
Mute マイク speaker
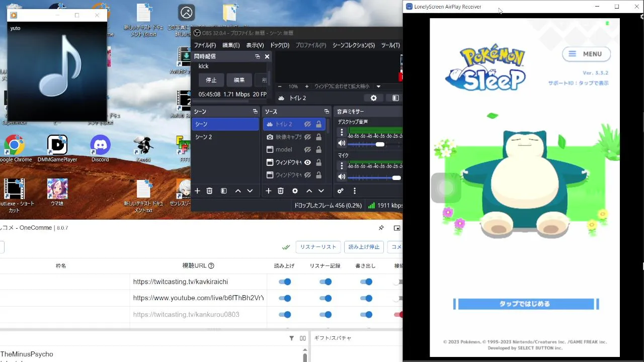pos(342,177)
